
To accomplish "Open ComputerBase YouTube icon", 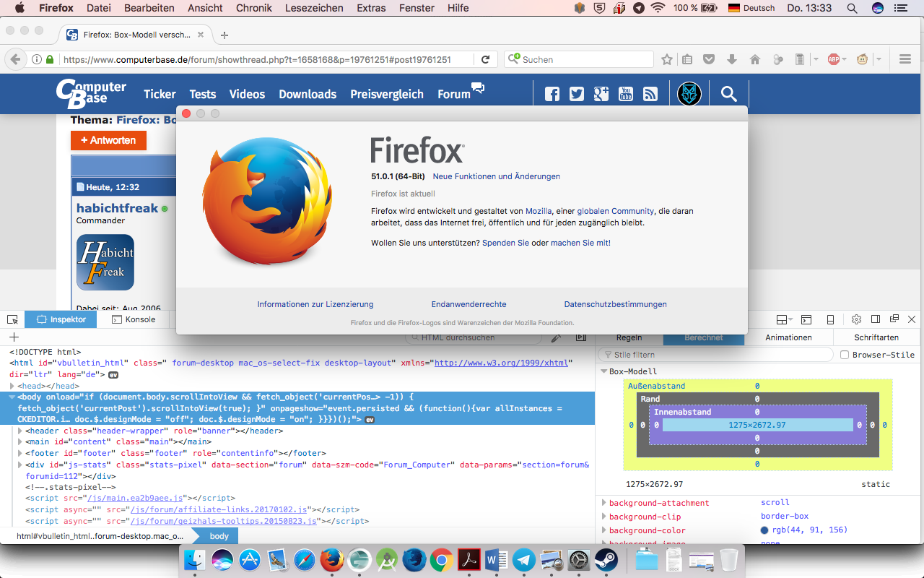I will pos(626,94).
